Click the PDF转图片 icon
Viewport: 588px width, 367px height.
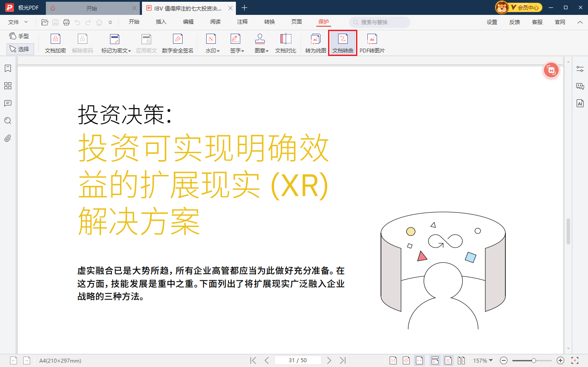372,43
